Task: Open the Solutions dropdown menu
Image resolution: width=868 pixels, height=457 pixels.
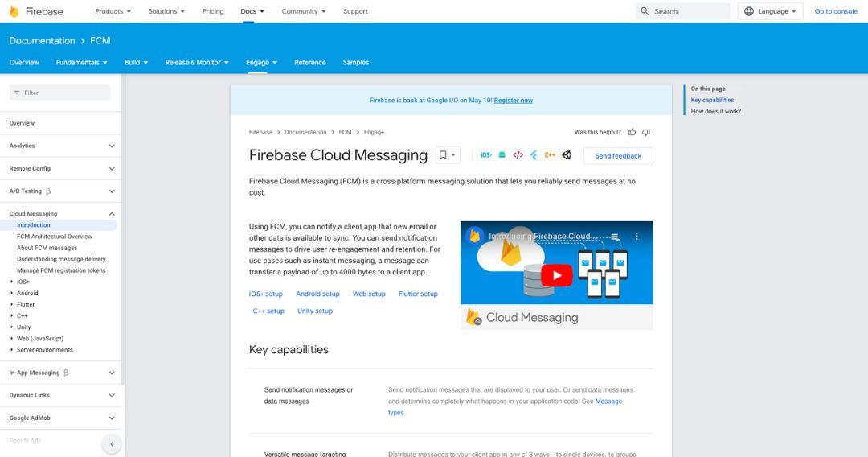Action: click(x=166, y=11)
